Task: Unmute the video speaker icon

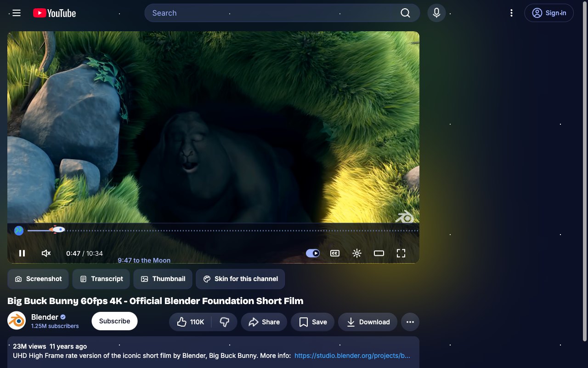Action: tap(46, 253)
